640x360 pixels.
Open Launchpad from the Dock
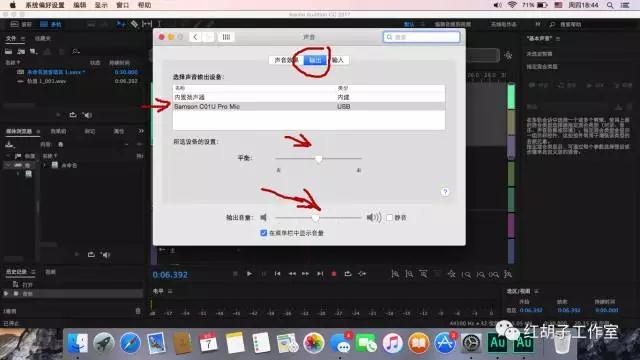pos(104,343)
